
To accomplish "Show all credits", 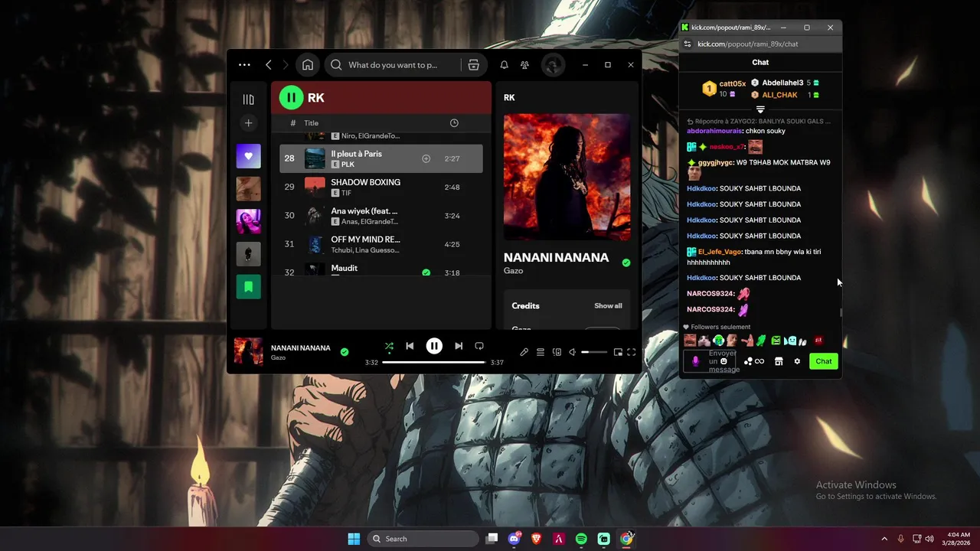I will pos(608,306).
